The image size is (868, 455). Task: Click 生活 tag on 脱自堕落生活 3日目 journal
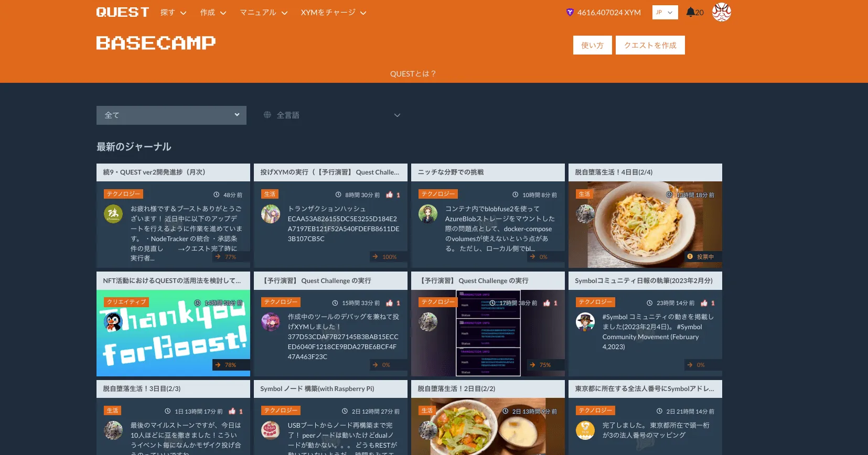[113, 410]
